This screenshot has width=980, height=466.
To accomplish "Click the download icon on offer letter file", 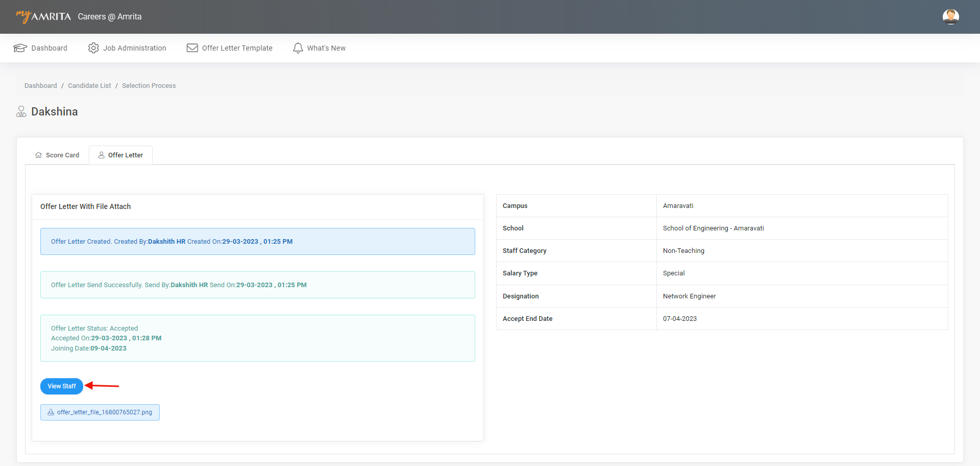I will (51, 412).
